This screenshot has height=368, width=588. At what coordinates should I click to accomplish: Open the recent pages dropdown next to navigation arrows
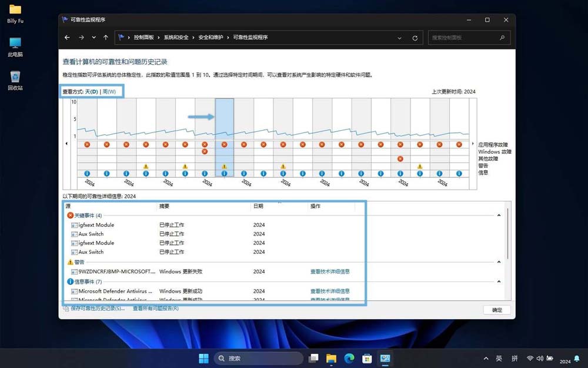click(x=93, y=37)
